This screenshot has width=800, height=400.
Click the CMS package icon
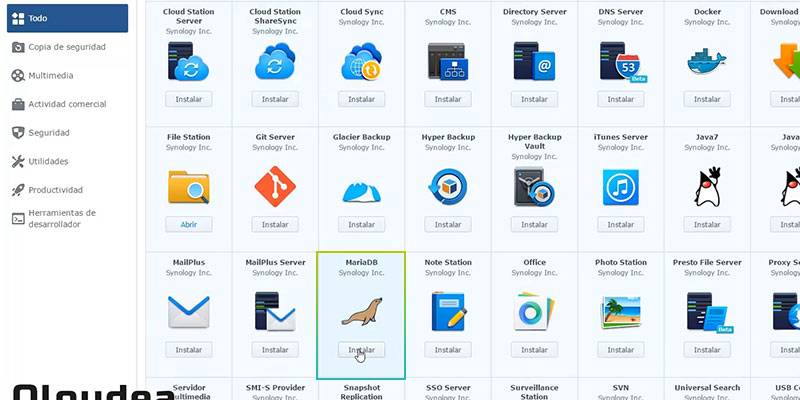(x=447, y=62)
